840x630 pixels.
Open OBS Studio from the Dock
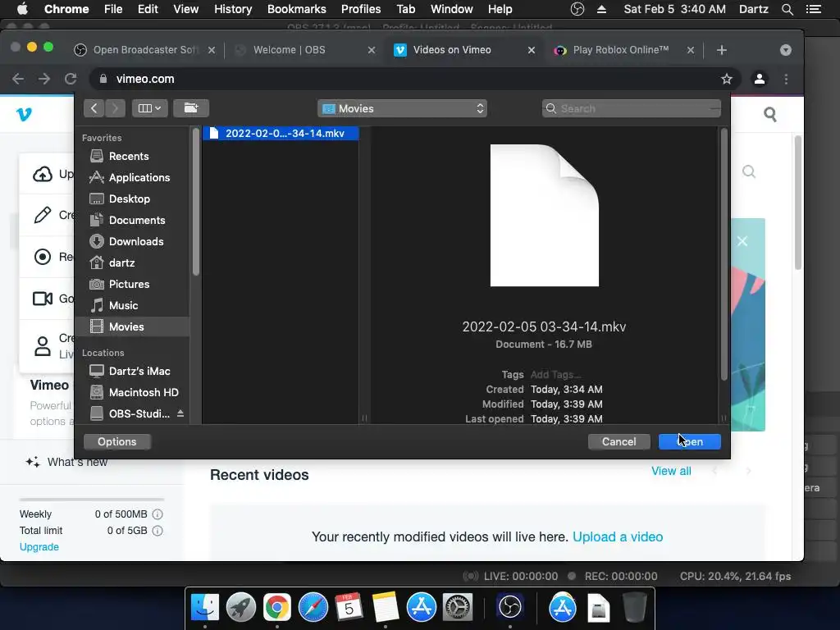pyautogui.click(x=509, y=607)
